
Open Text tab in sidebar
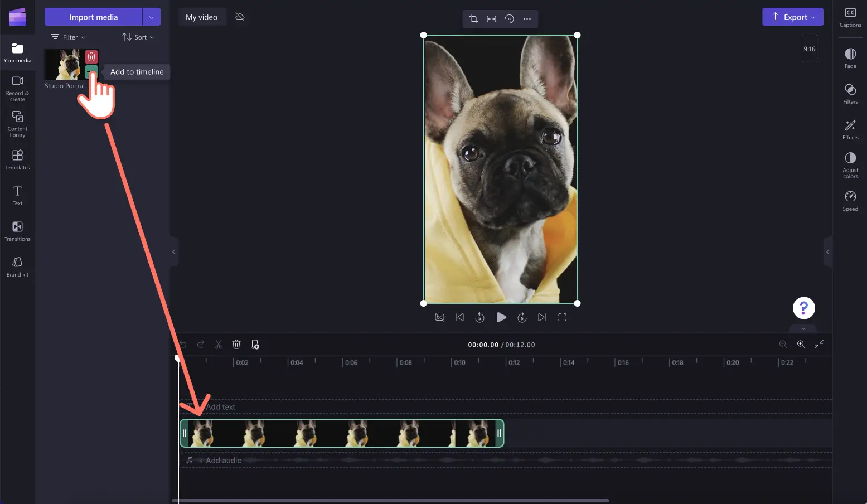click(x=17, y=195)
